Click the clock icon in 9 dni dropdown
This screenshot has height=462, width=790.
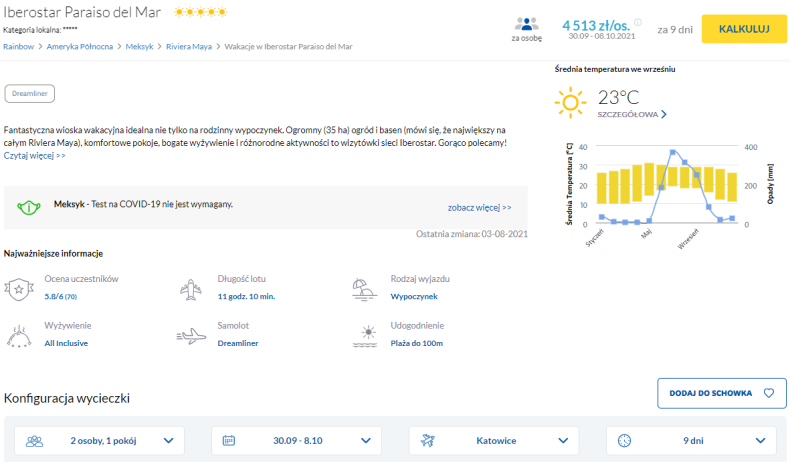624,441
